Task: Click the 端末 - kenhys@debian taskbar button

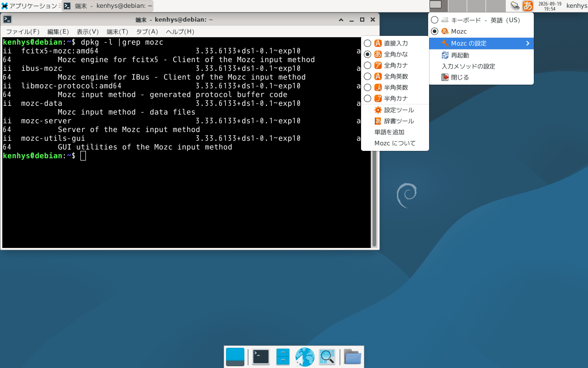Action: point(108,6)
